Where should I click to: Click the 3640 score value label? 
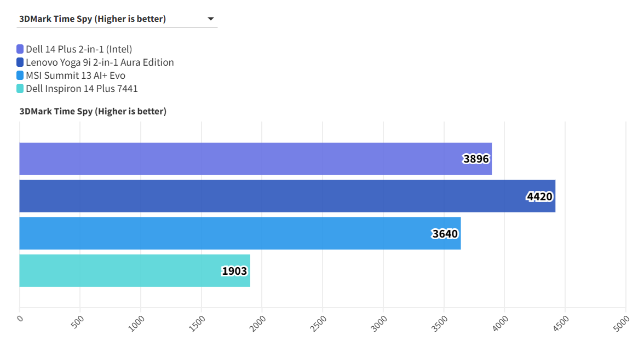(445, 234)
